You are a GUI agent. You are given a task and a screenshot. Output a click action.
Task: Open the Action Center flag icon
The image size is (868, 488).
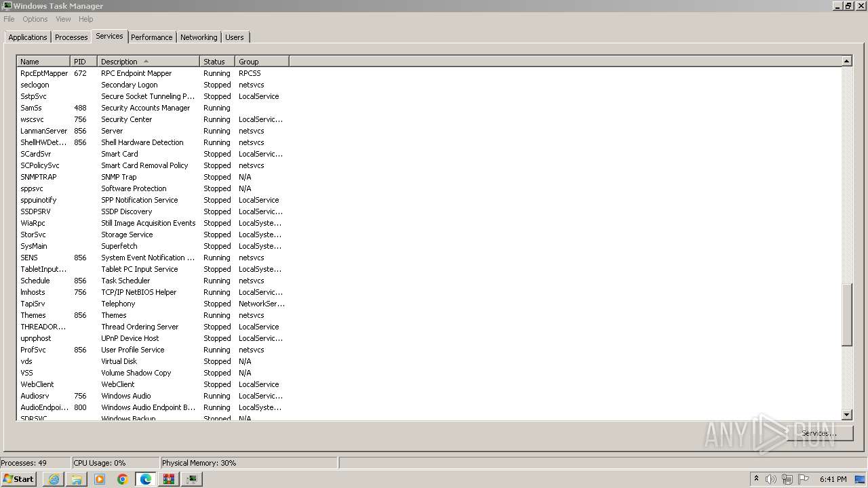tap(804, 479)
